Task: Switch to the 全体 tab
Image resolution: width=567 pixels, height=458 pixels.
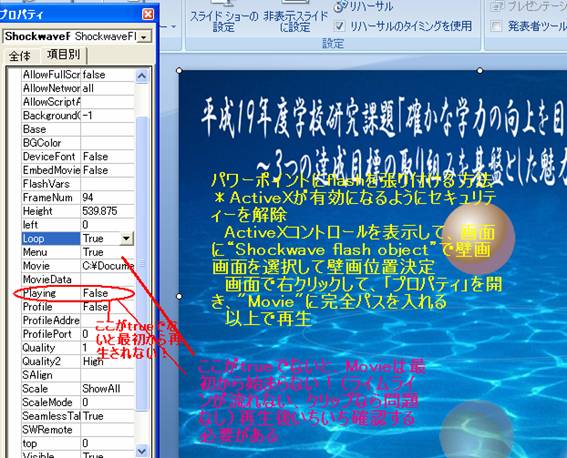Action: pyautogui.click(x=20, y=56)
